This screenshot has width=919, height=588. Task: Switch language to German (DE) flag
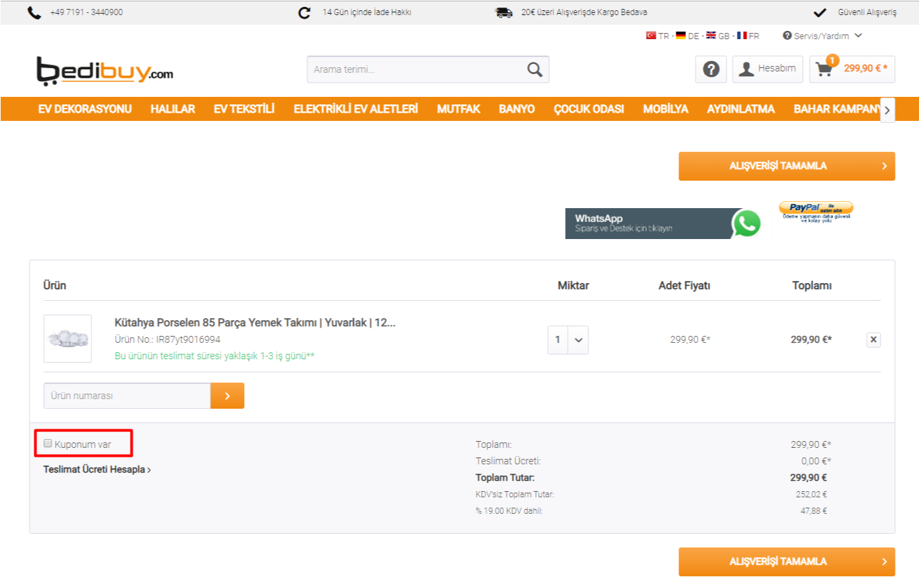680,36
